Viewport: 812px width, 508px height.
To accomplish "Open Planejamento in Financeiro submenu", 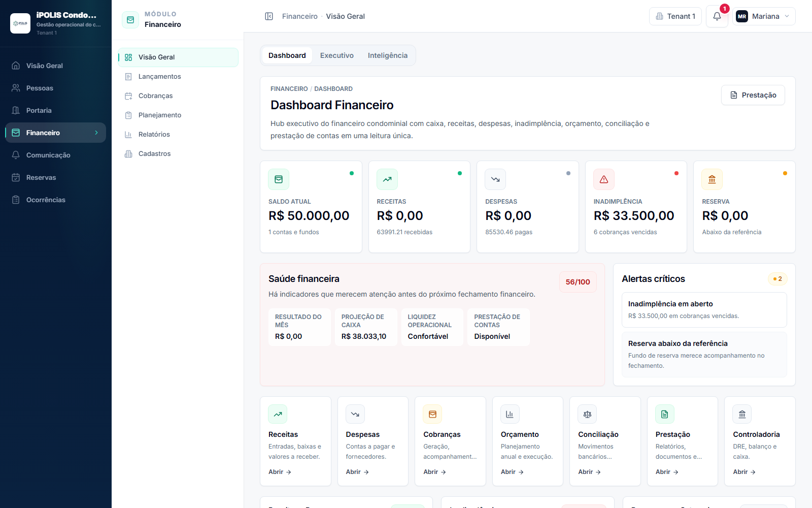I will [178, 115].
